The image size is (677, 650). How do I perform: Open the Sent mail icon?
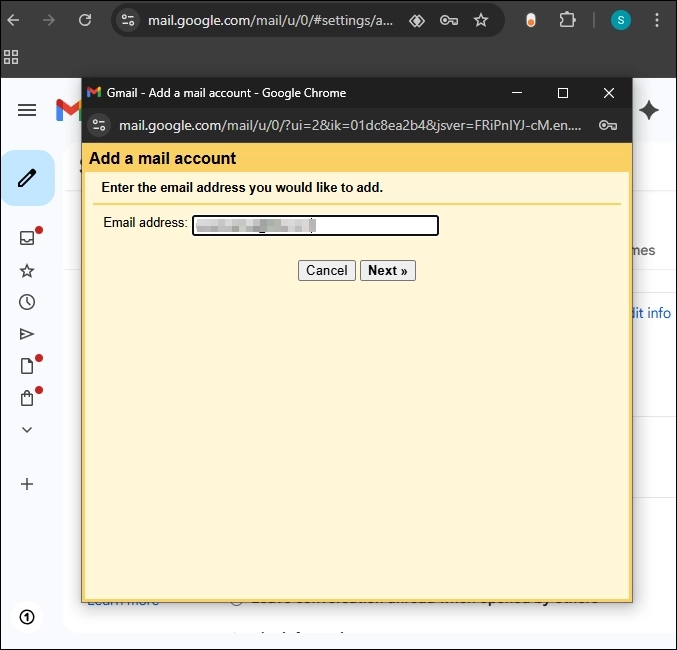pyautogui.click(x=27, y=334)
